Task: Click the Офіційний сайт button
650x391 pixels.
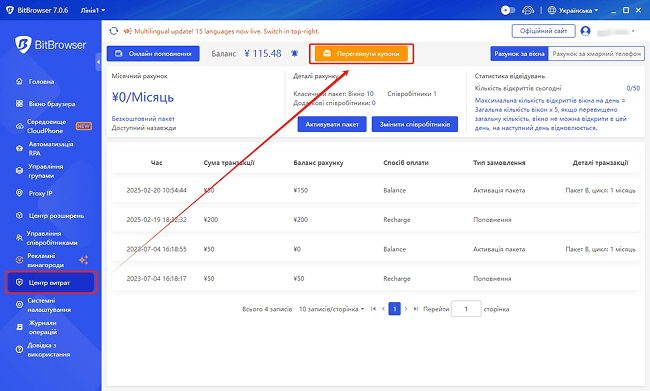Action: click(543, 31)
